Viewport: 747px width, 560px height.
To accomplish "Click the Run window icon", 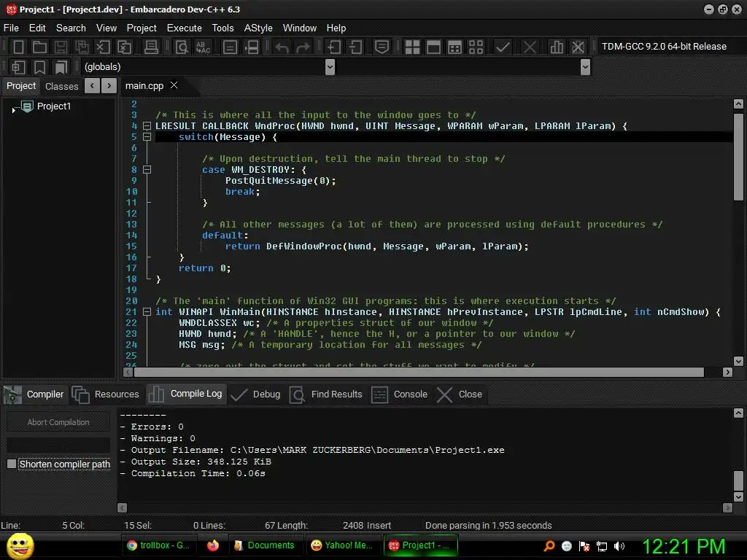I will pos(433,47).
